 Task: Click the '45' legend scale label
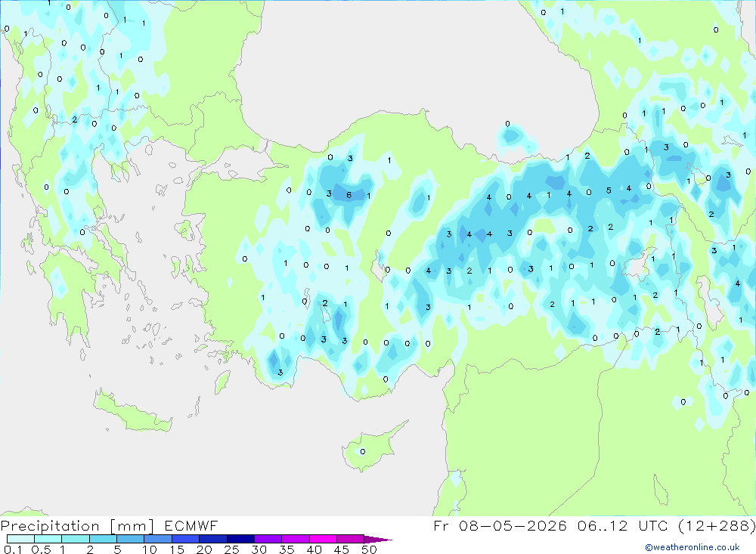click(x=342, y=549)
